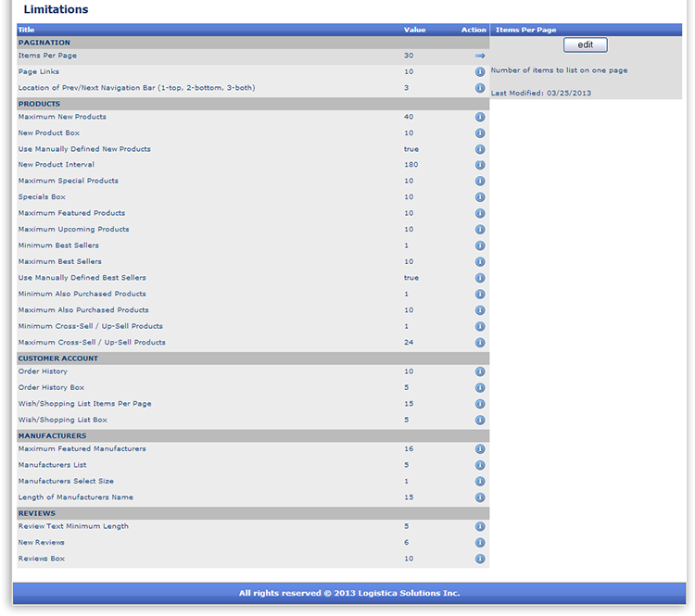Click info icon for Review Text Minimum Length
This screenshot has height=616, width=695.
click(x=480, y=526)
